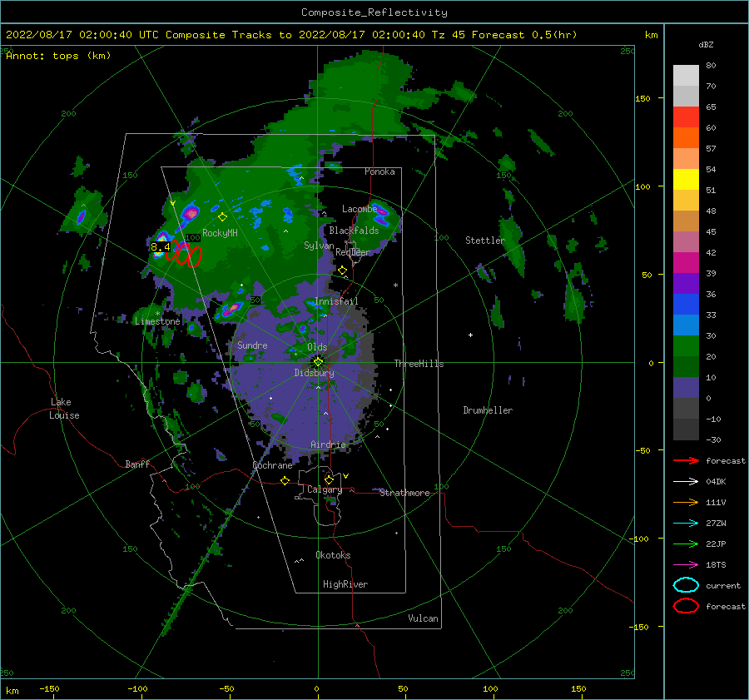Click the 8.4 storm tops annotation
This screenshot has width=749, height=700.
160,247
